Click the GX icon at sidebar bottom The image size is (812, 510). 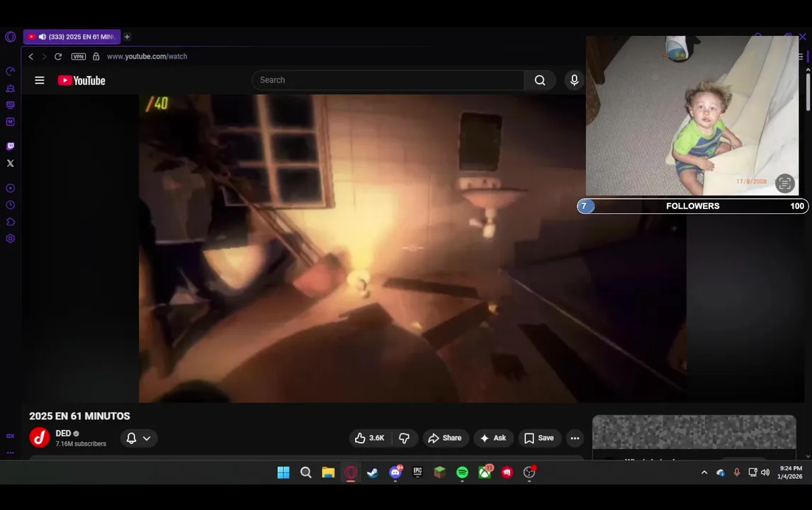[x=11, y=436]
